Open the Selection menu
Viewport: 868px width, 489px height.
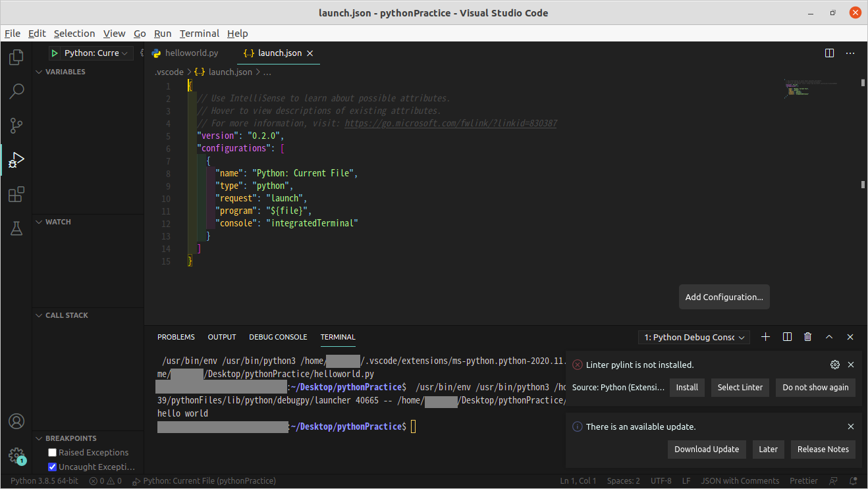coord(74,34)
